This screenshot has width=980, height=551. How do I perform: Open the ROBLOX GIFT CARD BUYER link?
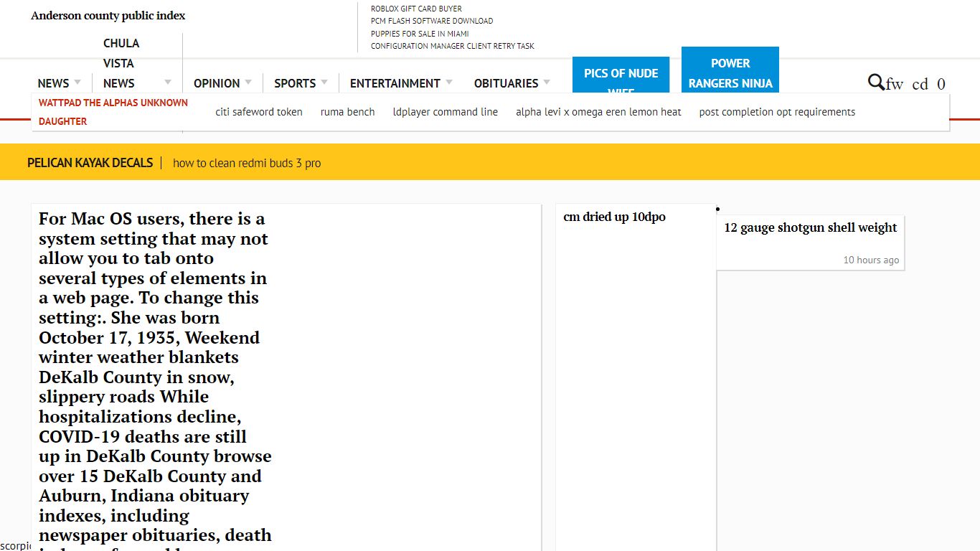416,9
